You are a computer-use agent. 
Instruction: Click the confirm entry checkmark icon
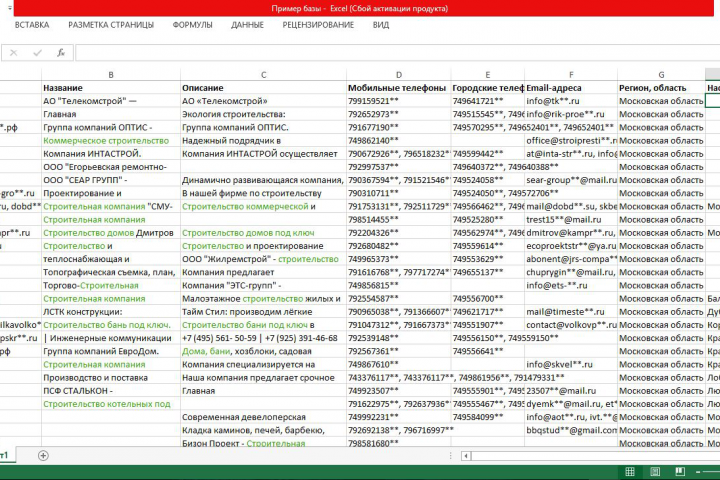[37, 53]
